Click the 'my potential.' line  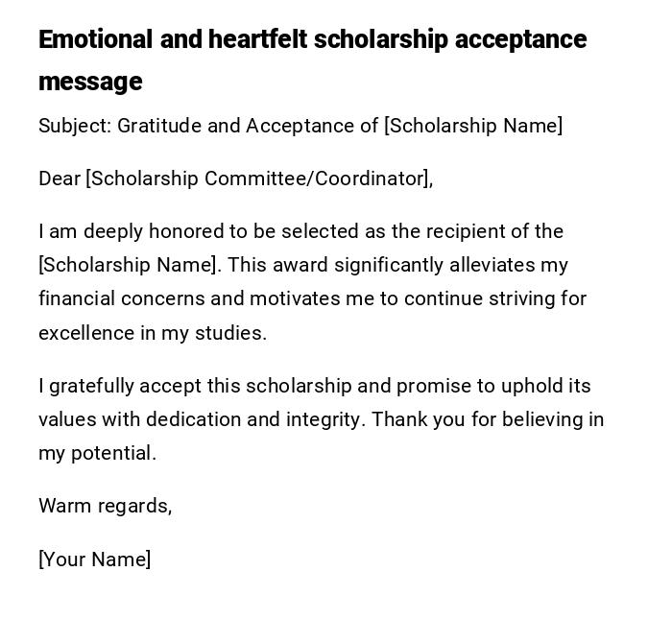97,453
